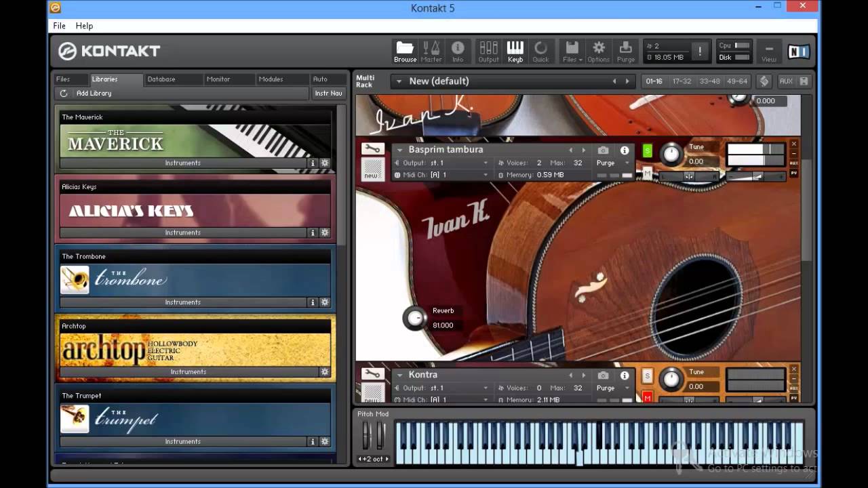Toggle Mute on Basprim tambura

pyautogui.click(x=647, y=174)
